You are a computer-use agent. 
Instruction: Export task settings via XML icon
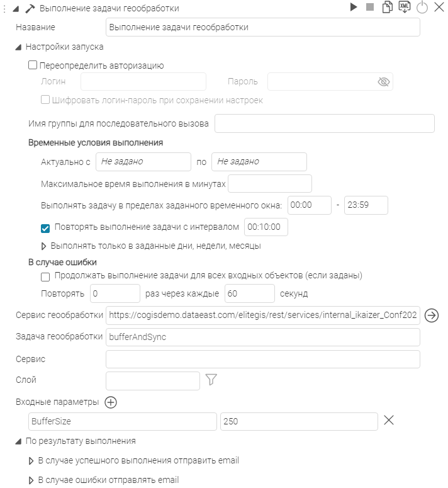click(x=405, y=7)
